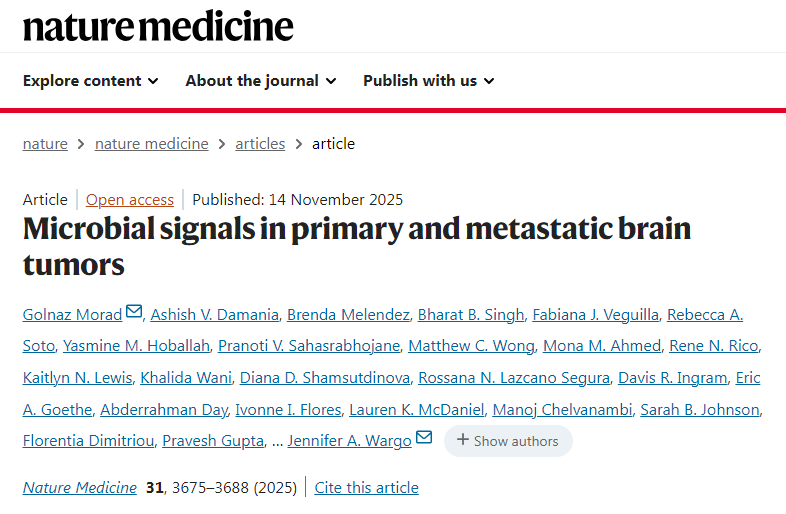Click the Open access link
The image size is (786, 514).
pos(130,199)
